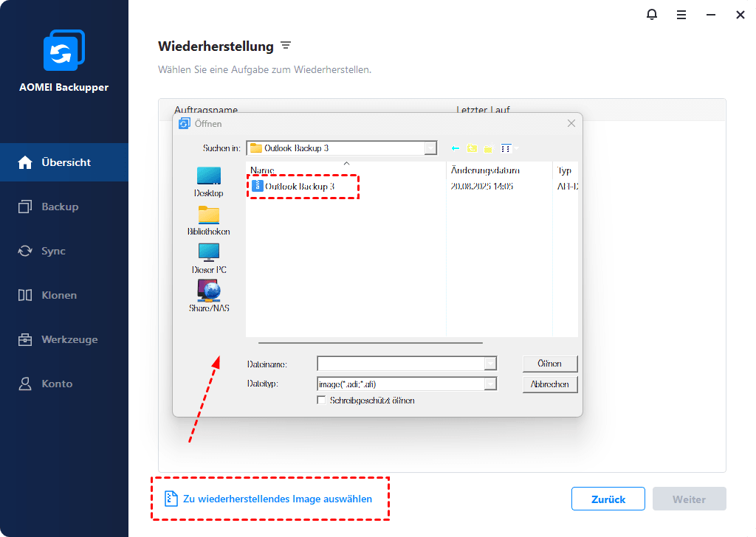Screen dimensions: 756x537
Task: Expand the Dateiname dropdown arrow
Action: tap(490, 364)
